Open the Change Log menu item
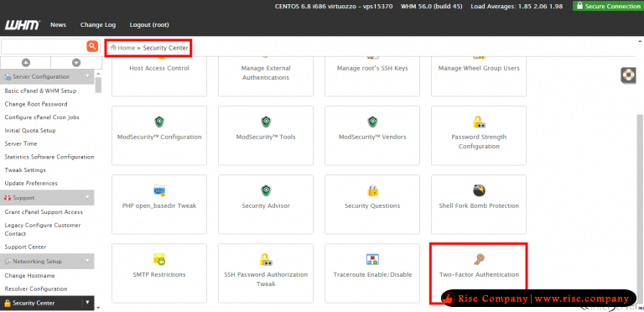Viewport: 644px width, 312px height. pos(98,24)
